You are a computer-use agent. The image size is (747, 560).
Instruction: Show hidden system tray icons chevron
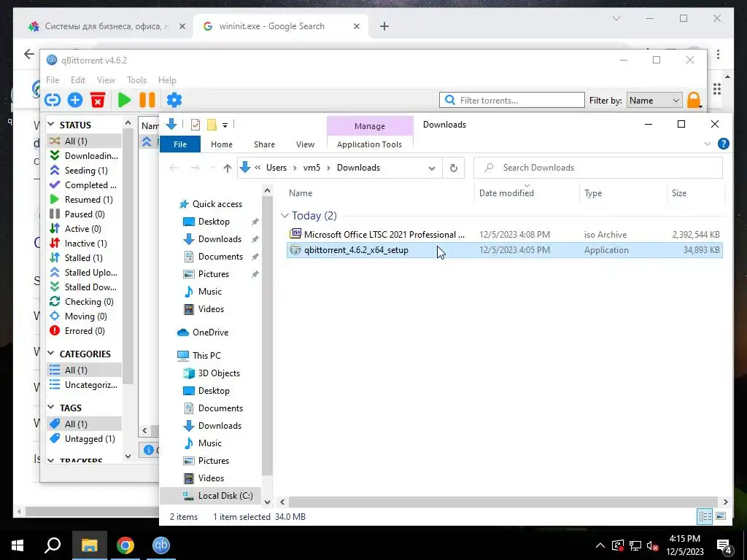click(600, 545)
